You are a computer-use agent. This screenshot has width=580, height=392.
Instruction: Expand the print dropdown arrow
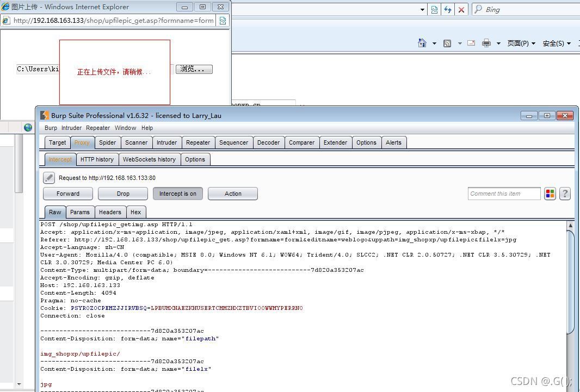click(x=498, y=43)
